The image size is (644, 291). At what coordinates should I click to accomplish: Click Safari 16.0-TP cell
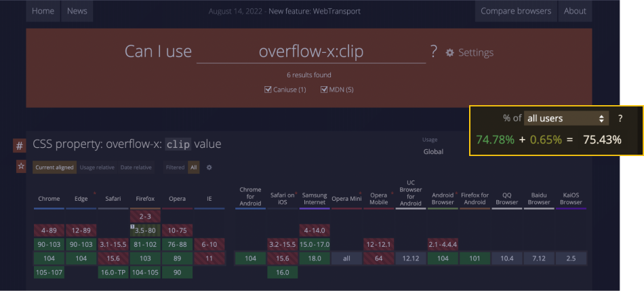point(113,273)
